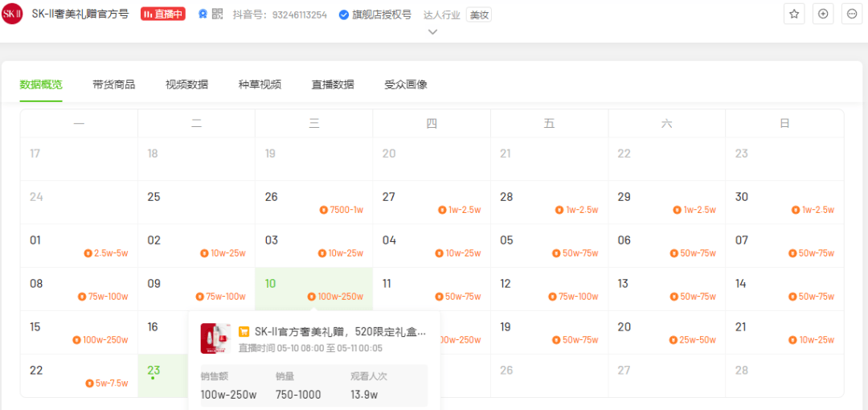Open the 种草视频 tab
This screenshot has width=868, height=410.
pyautogui.click(x=260, y=84)
